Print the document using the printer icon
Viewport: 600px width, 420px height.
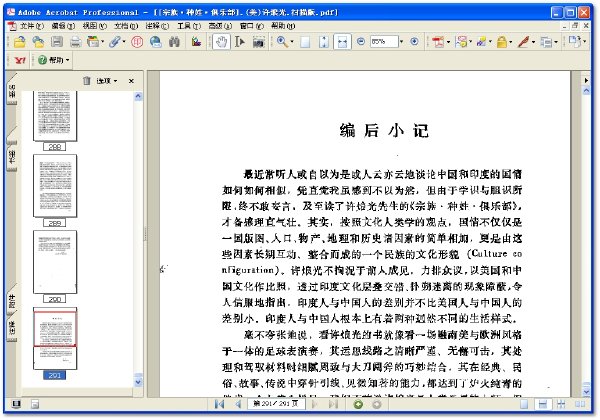[x=75, y=42]
